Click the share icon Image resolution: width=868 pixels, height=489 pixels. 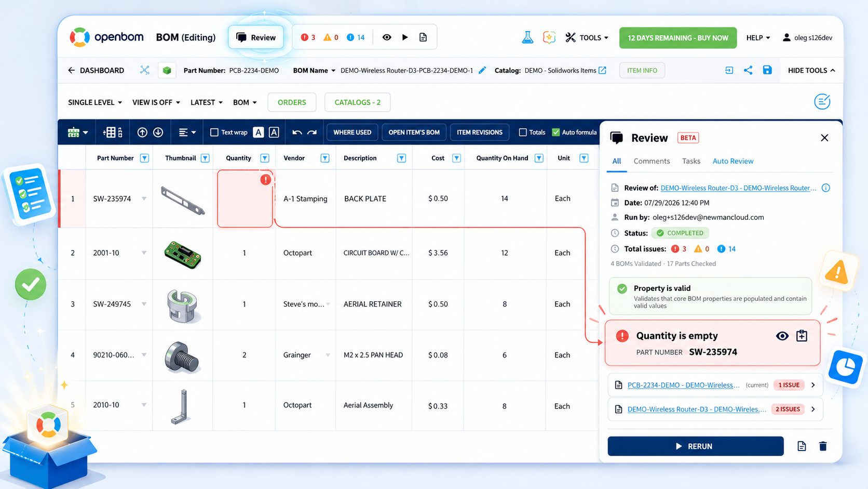(x=748, y=70)
